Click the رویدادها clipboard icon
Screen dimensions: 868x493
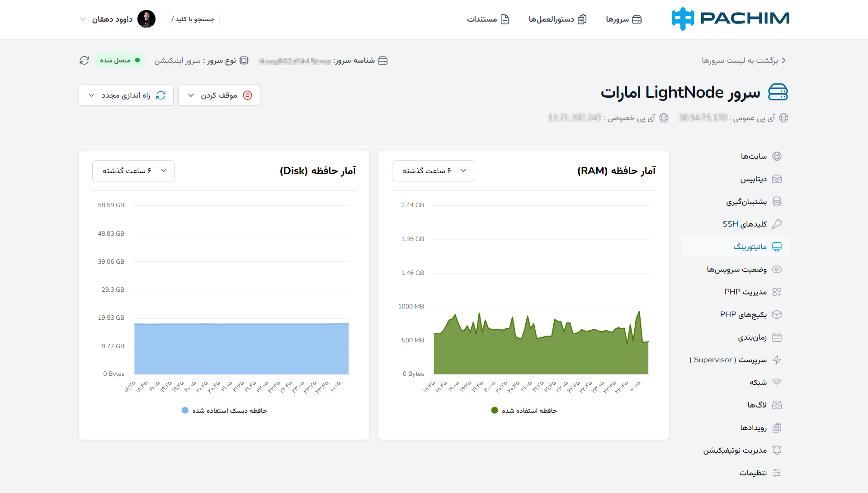click(x=777, y=428)
